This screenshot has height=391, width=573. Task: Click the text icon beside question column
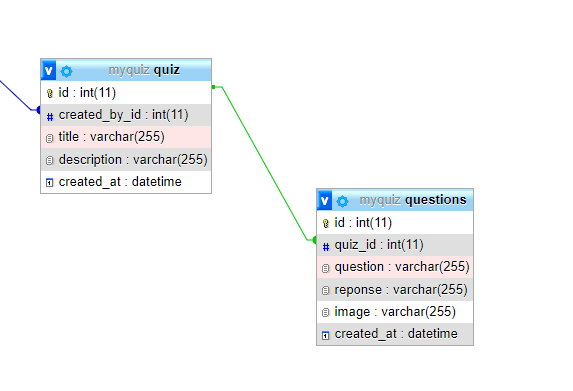(325, 268)
